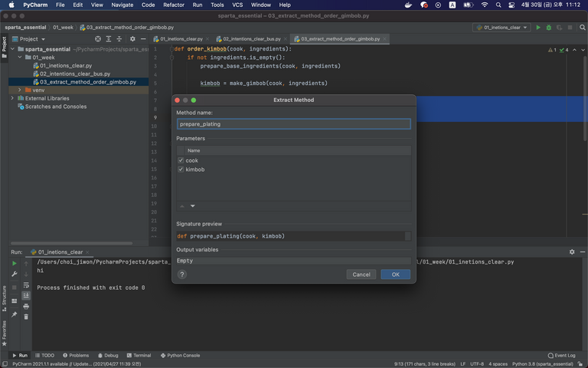Expand the venv folder
The height and width of the screenshot is (368, 588).
20,90
